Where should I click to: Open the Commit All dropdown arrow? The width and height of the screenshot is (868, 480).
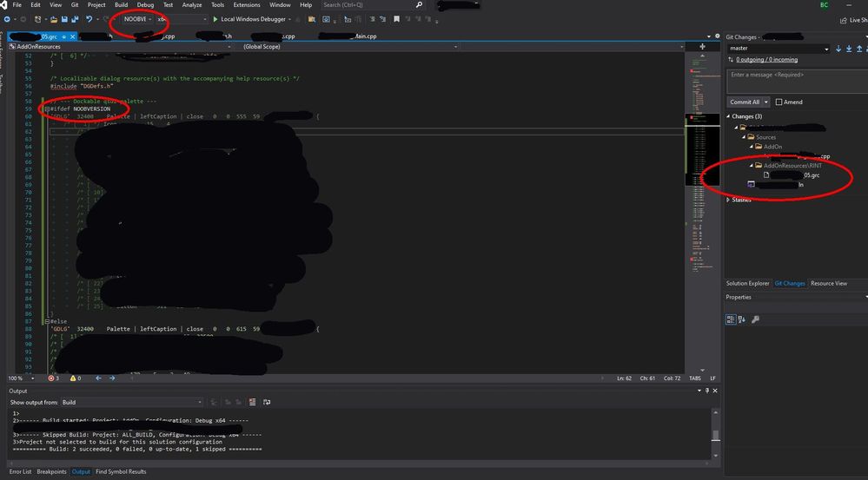766,102
